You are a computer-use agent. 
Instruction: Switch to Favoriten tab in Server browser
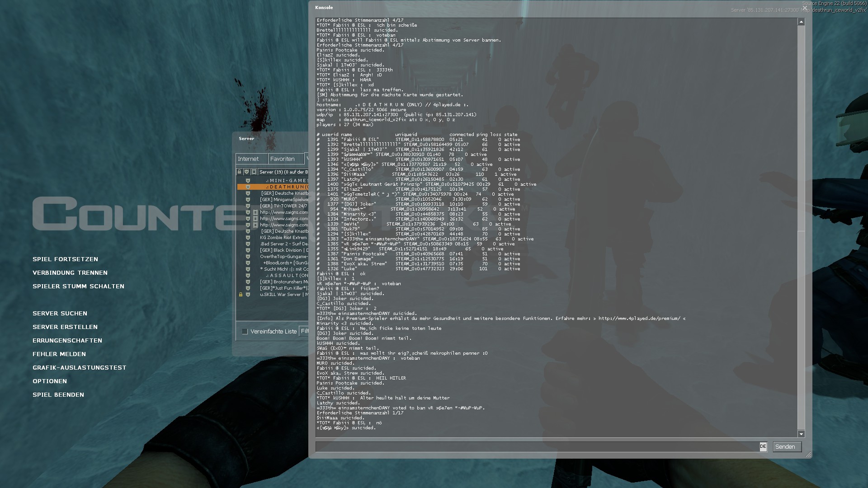click(x=285, y=159)
